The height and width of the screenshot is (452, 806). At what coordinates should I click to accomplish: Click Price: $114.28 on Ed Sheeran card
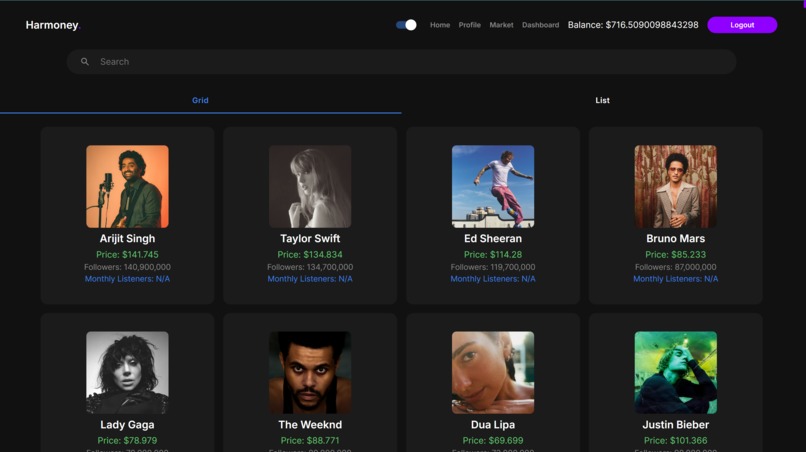coord(493,255)
